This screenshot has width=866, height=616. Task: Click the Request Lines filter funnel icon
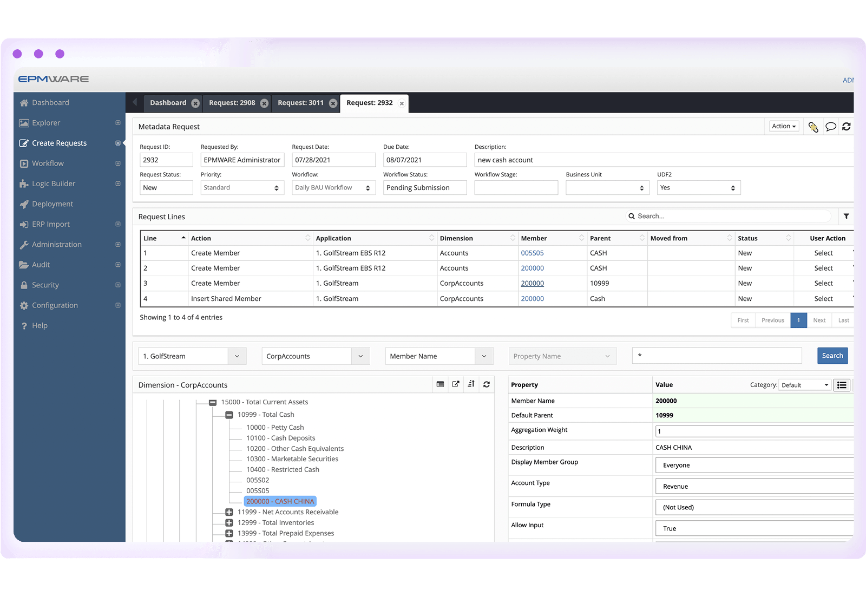(846, 216)
